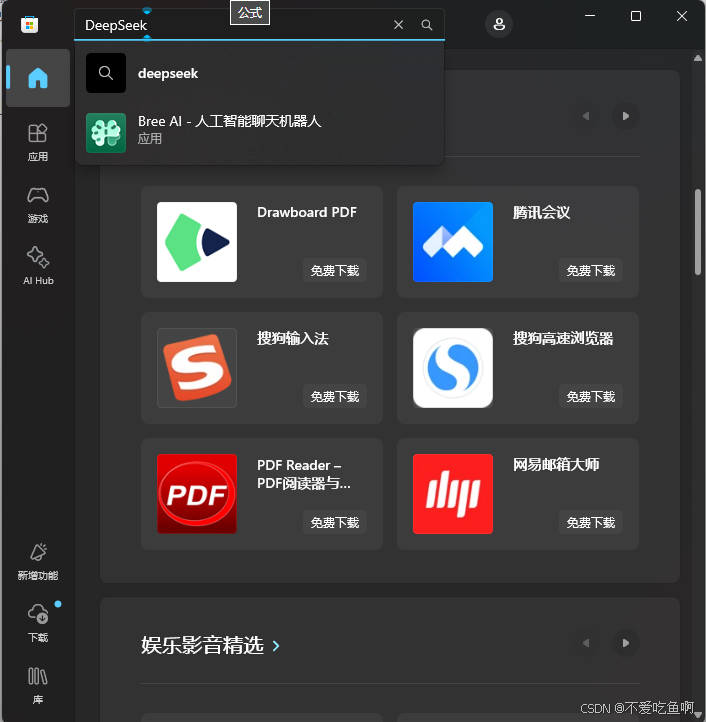Click the 搜狗输入法 title text
The height and width of the screenshot is (722, 706).
point(293,338)
